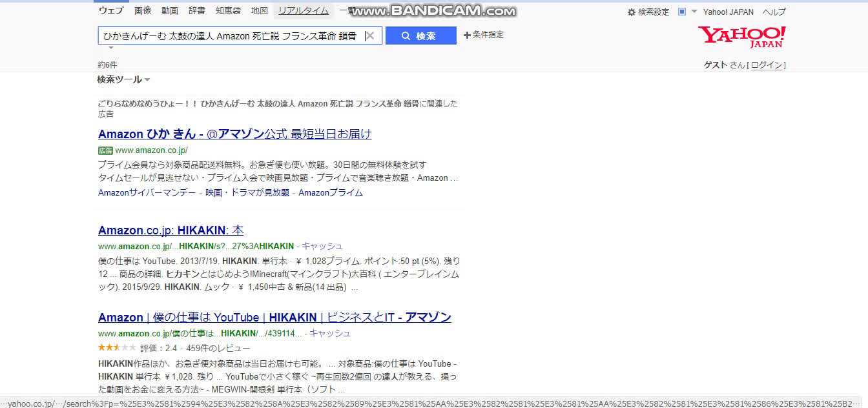Screen dimensions: 868x408
Task: Click the Yahoo! JAPAN logo
Action: point(742,37)
